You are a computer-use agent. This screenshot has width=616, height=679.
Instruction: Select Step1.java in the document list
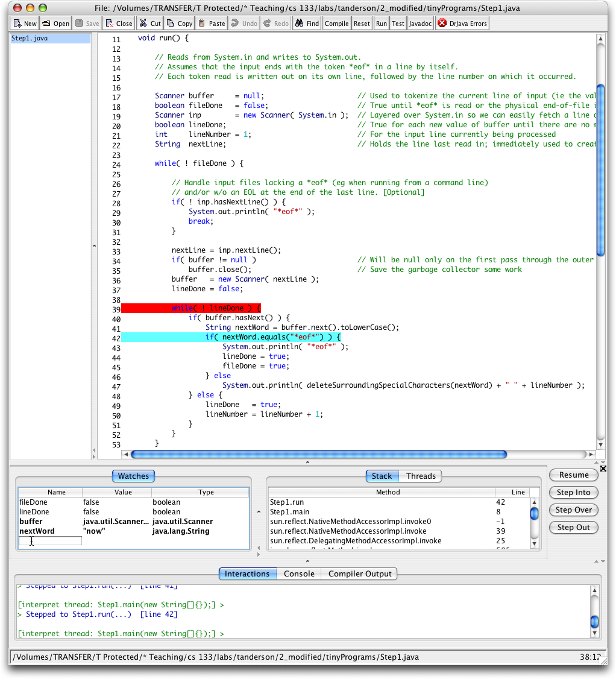pyautogui.click(x=50, y=38)
